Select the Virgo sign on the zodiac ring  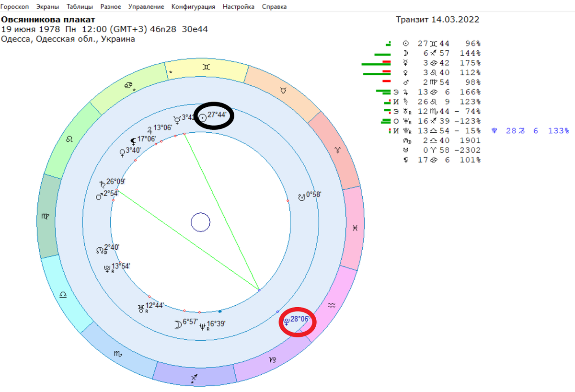pos(44,217)
